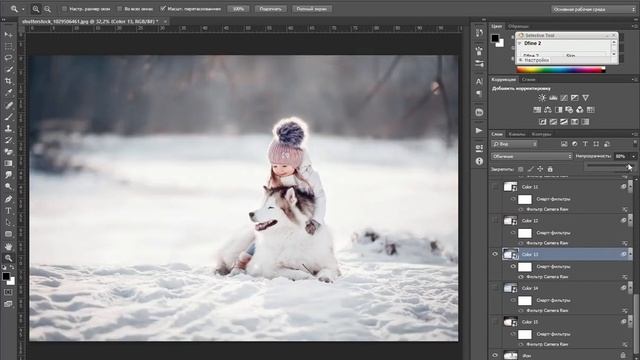Lock all for current layer
Viewport: 640px width, 360px height.
pos(550,169)
